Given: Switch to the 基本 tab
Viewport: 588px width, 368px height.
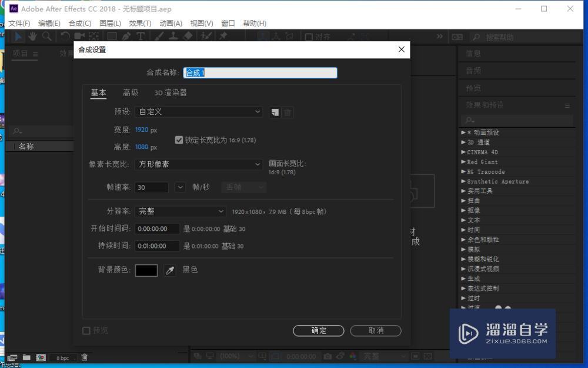Looking at the screenshot, I should [99, 92].
